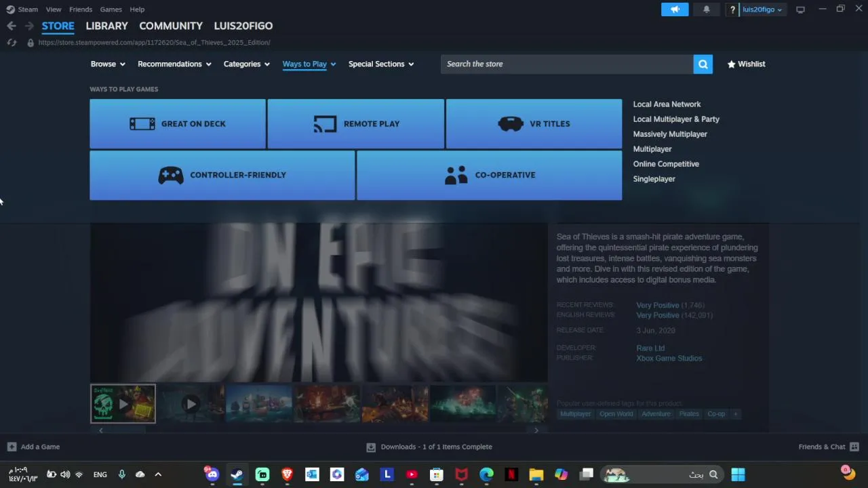Click the Windows Start button
Image resolution: width=868 pixels, height=488 pixels.
[x=738, y=474]
